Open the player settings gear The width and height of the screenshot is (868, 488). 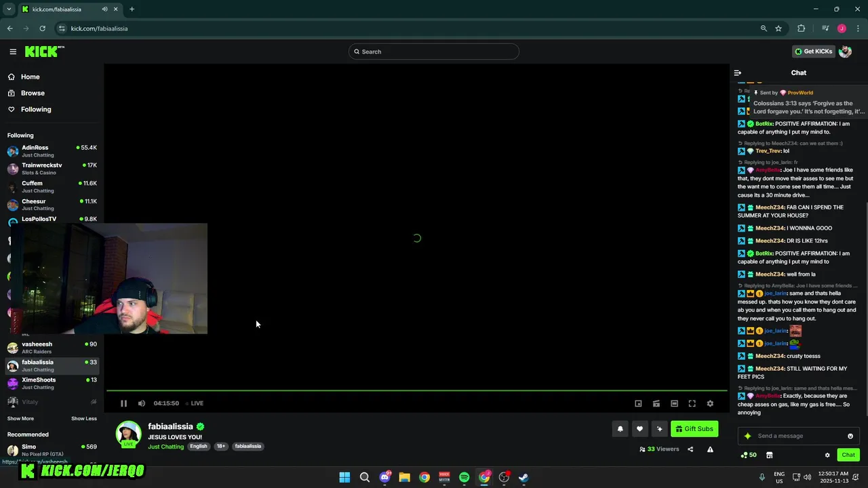tap(710, 403)
